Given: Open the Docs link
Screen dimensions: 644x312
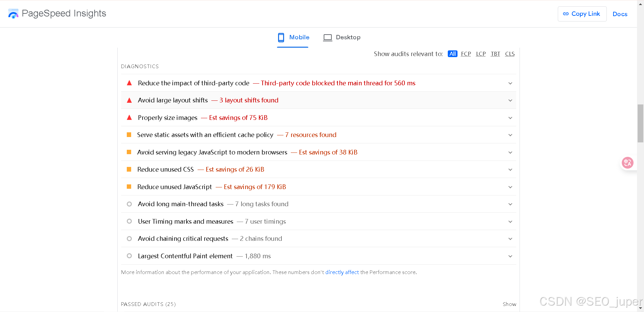Looking at the screenshot, I should coord(620,14).
